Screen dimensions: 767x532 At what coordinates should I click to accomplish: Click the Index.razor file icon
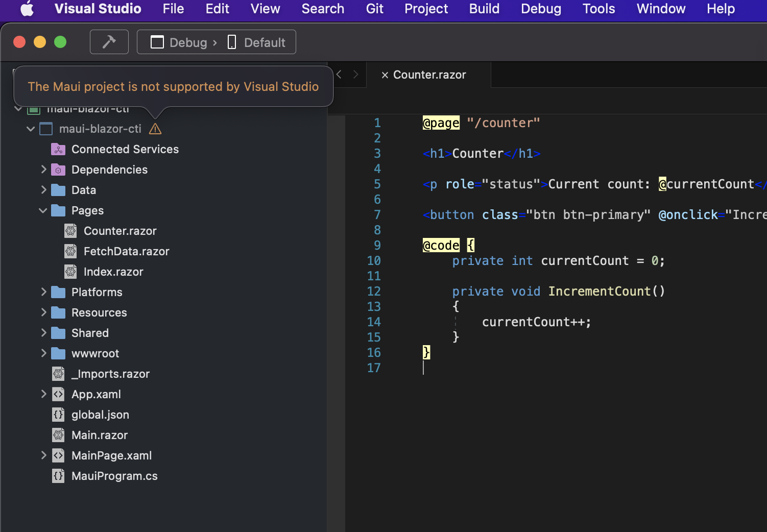[x=71, y=272]
